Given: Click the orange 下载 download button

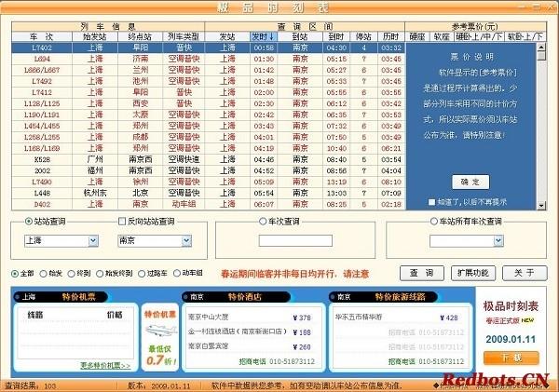Looking at the screenshot, I should pos(511,358).
